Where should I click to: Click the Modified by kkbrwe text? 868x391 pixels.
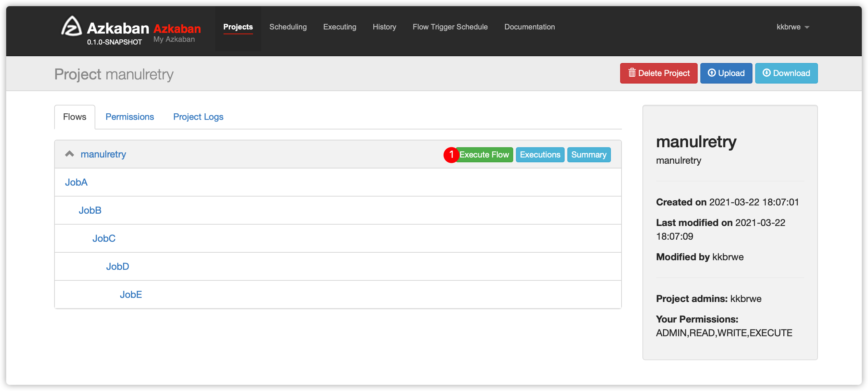[x=700, y=257]
